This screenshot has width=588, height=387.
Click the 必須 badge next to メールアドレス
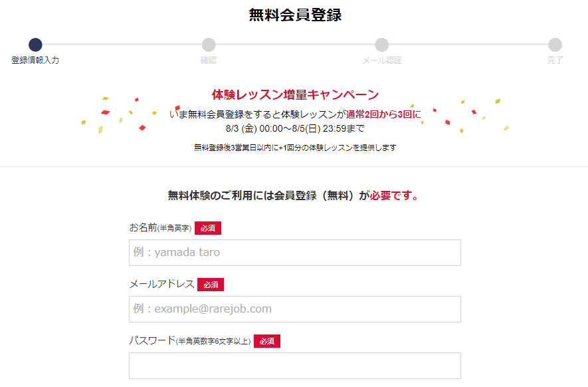211,285
